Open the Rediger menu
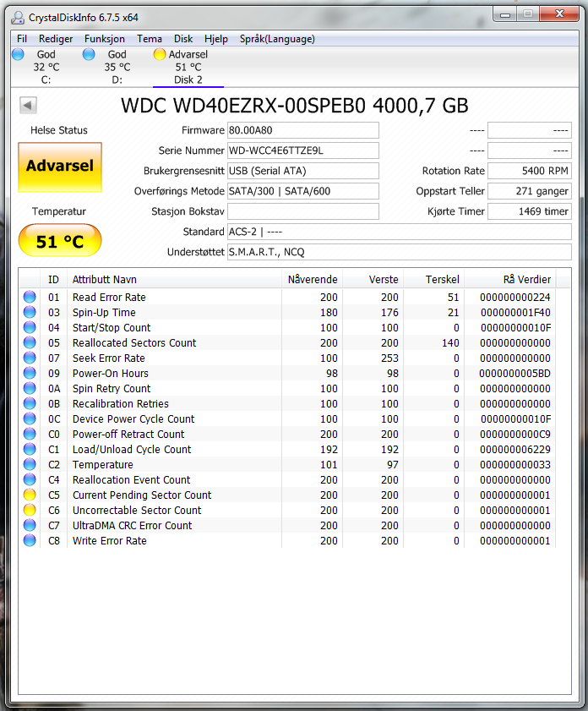The height and width of the screenshot is (711, 588). pyautogui.click(x=56, y=39)
